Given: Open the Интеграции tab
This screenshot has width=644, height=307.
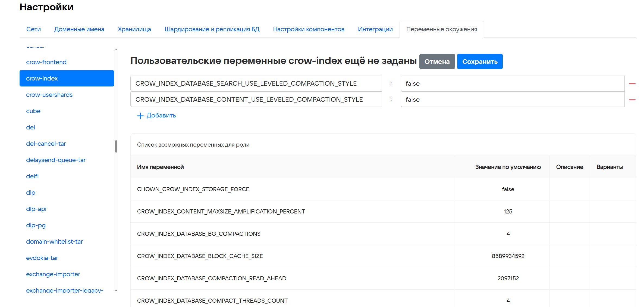Looking at the screenshot, I should pos(375,29).
